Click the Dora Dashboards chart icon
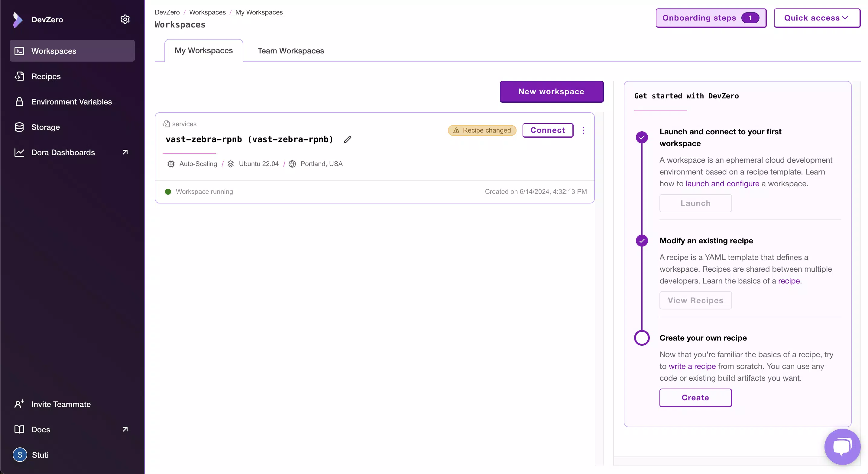This screenshot has height=474, width=868. click(x=20, y=152)
